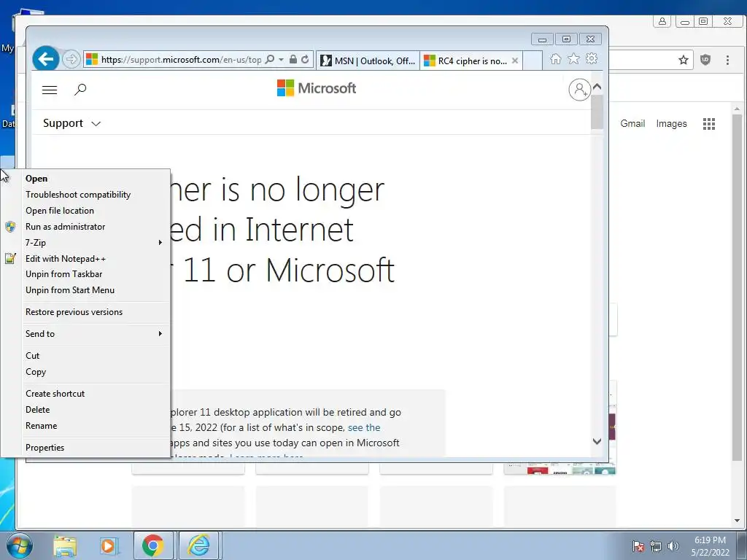Click the IE vertical scrollbar thumb
This screenshot has width=747, height=560.
pos(597,112)
